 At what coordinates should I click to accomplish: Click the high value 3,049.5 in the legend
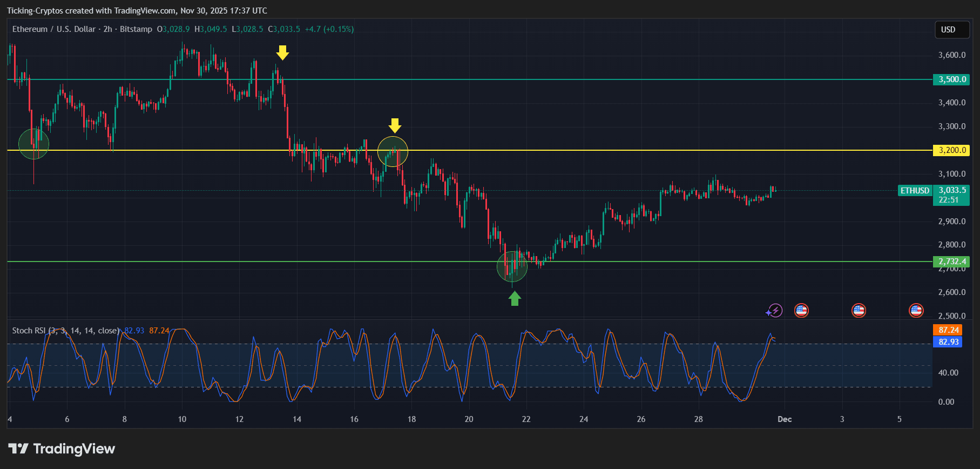214,29
